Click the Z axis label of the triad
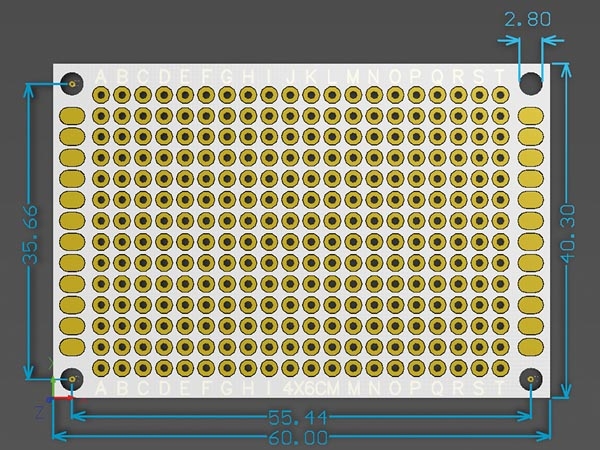This screenshot has width=600, height=450. click(x=39, y=412)
